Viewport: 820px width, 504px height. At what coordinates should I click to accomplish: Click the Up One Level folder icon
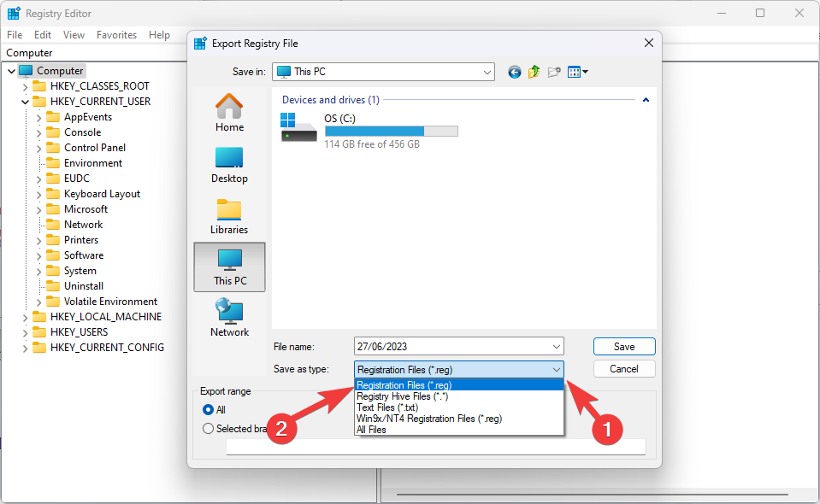click(534, 73)
